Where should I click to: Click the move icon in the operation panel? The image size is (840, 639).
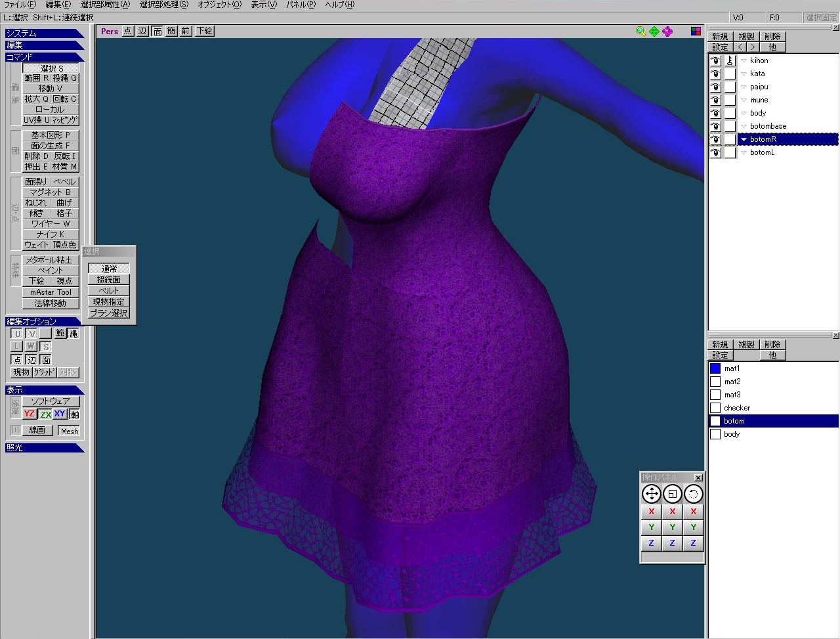pyautogui.click(x=651, y=494)
